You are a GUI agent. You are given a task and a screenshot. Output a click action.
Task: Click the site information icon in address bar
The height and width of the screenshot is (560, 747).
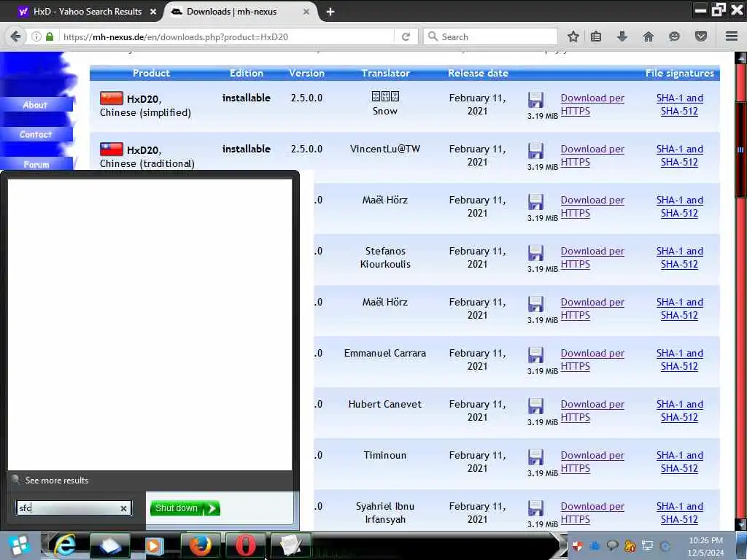[36, 36]
